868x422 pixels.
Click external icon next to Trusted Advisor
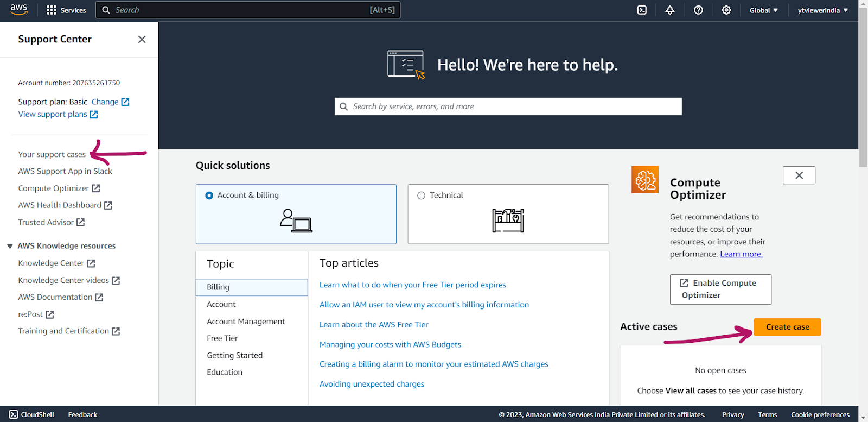coord(81,222)
